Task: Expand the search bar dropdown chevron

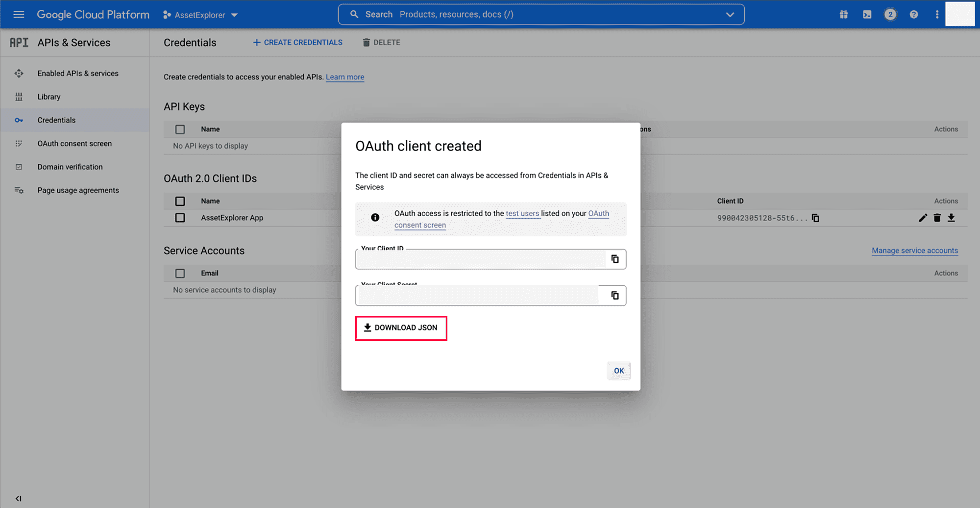Action: 730,15
